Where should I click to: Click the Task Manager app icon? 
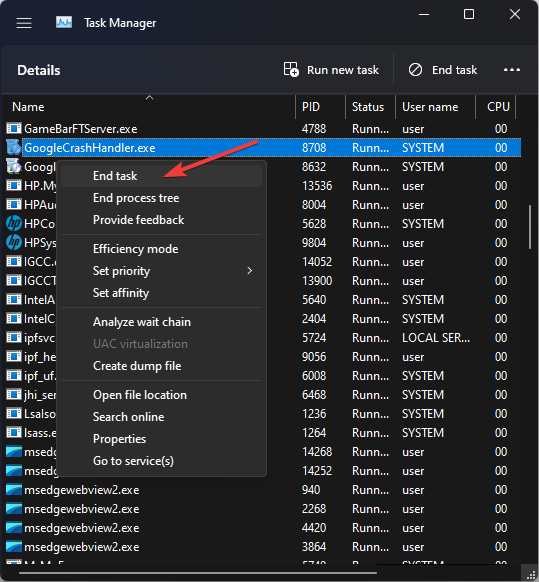[64, 23]
